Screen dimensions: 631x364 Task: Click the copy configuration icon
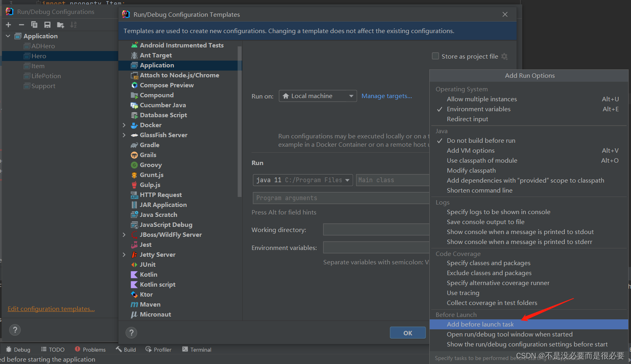34,25
